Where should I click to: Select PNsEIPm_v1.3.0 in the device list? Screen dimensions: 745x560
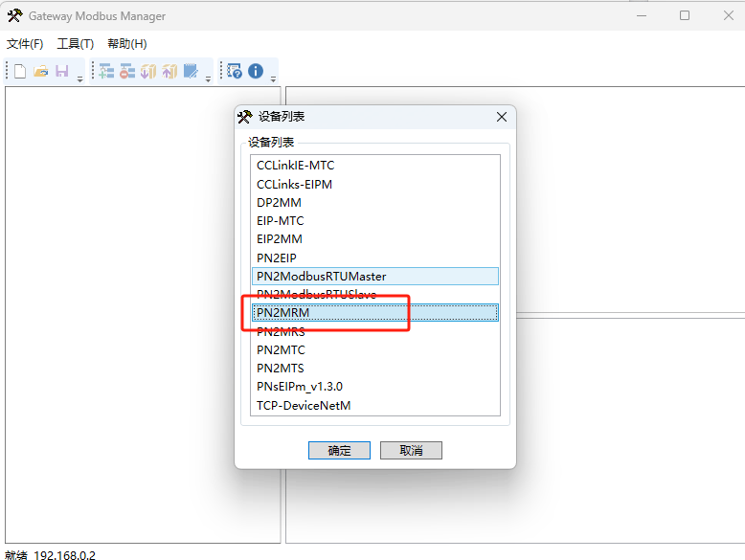pos(375,387)
